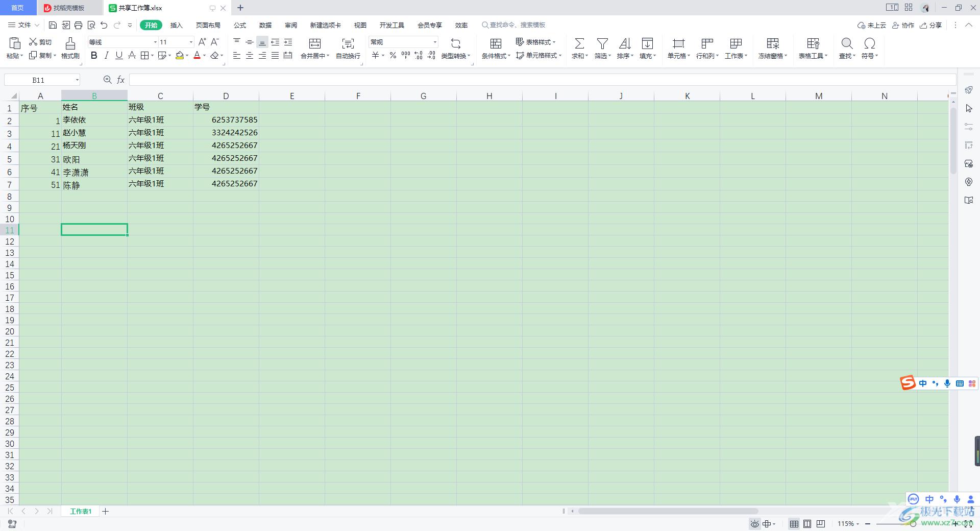The width and height of the screenshot is (980, 531).
Task: Click the 未上云 cloud status button
Action: [872, 25]
